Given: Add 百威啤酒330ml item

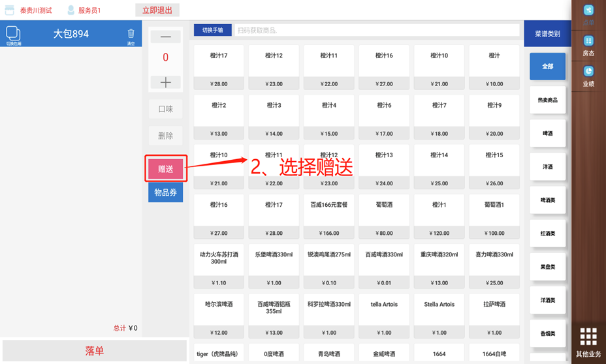Looking at the screenshot, I should [x=384, y=266].
